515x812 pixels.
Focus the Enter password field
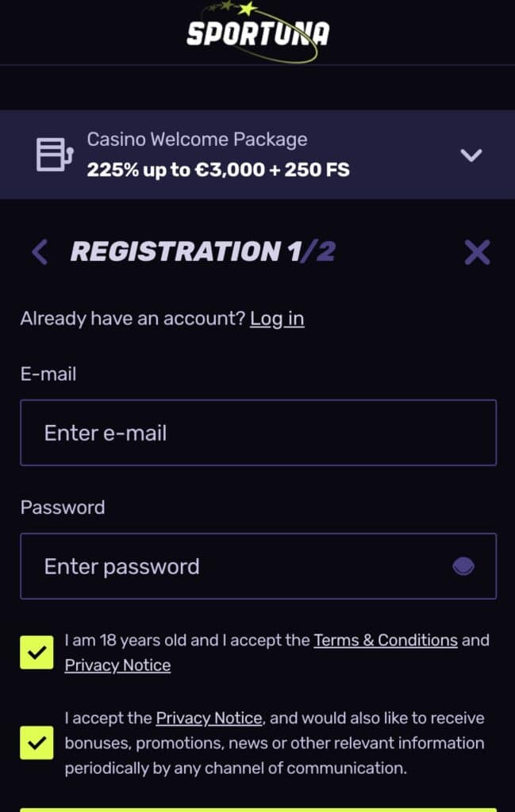[258, 566]
